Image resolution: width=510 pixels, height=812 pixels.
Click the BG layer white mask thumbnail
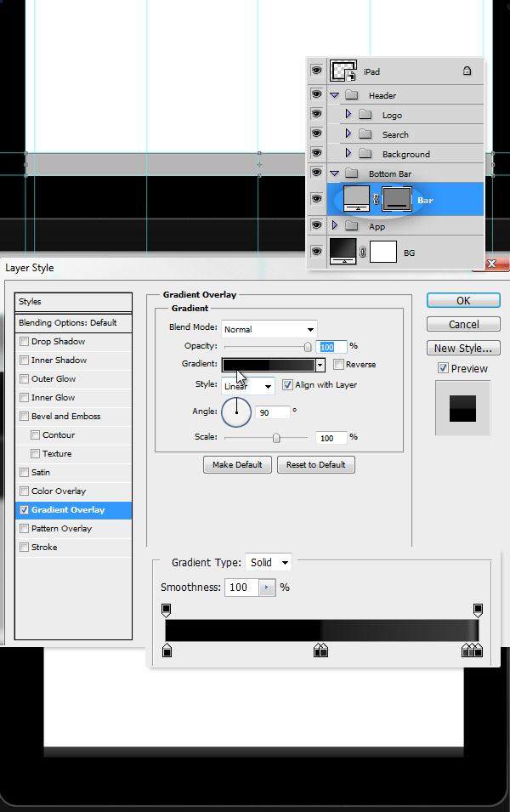pyautogui.click(x=383, y=253)
